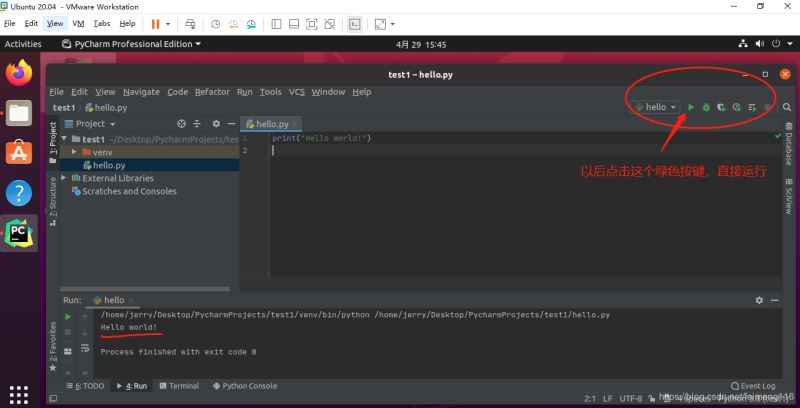The width and height of the screenshot is (800, 408).
Task: Show Applications grid in the dock
Action: 19,394
